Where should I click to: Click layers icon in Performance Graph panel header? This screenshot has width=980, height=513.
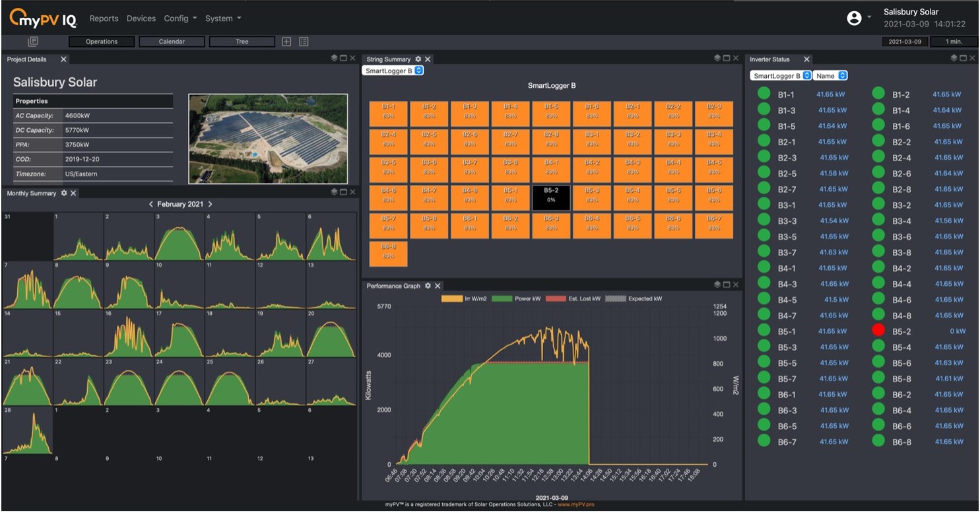[717, 285]
